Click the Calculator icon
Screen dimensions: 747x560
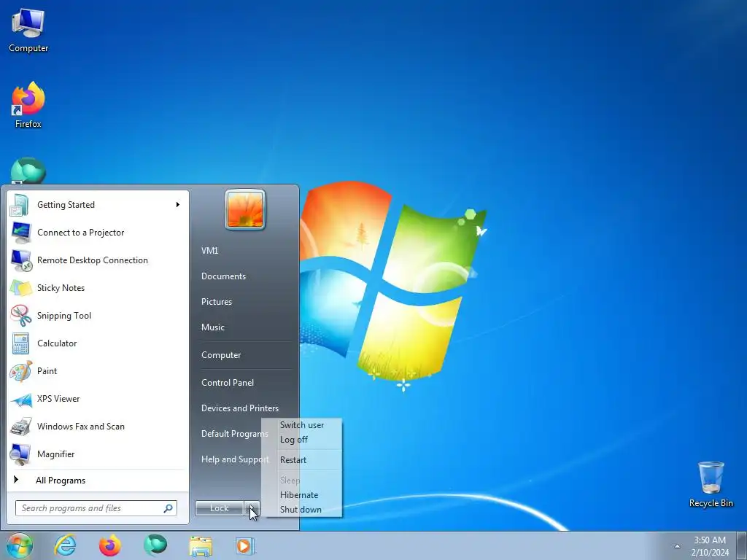(20, 343)
